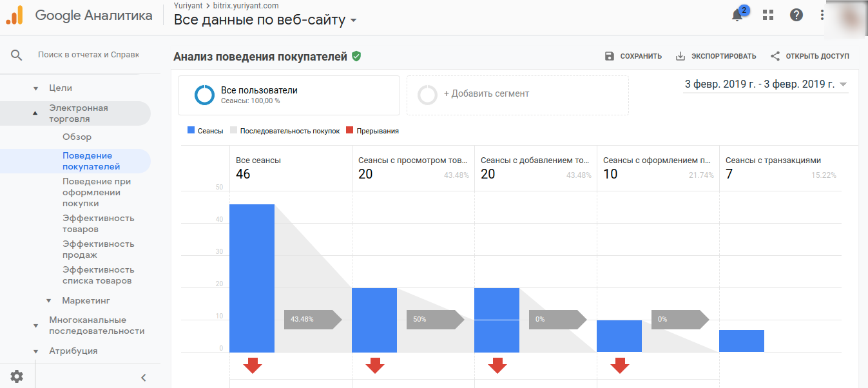Click the ОТКРЫТЬ ДОСТУП button
This screenshot has height=388, width=868.
(x=810, y=56)
